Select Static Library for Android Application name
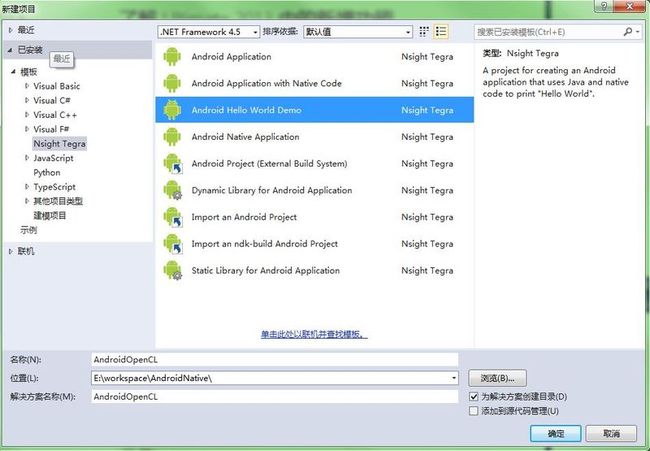The width and height of the screenshot is (650, 451). click(x=266, y=271)
